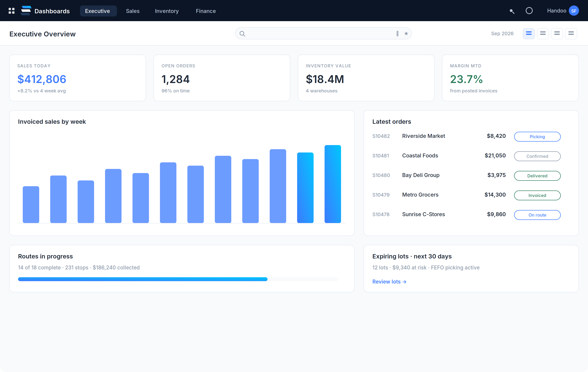Click the Sep 2026 period label
This screenshot has height=372, width=588.
click(502, 33)
